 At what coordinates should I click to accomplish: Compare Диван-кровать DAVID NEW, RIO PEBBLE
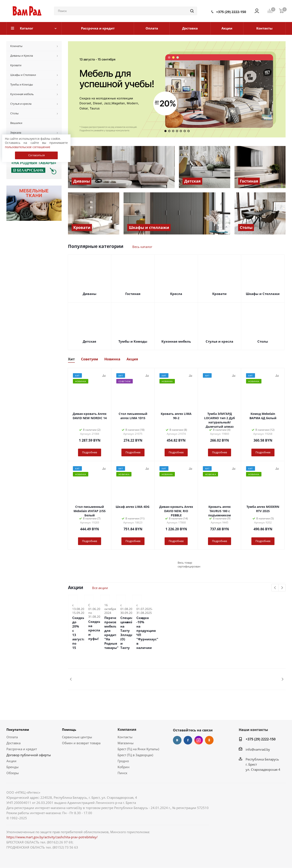[190, 468]
